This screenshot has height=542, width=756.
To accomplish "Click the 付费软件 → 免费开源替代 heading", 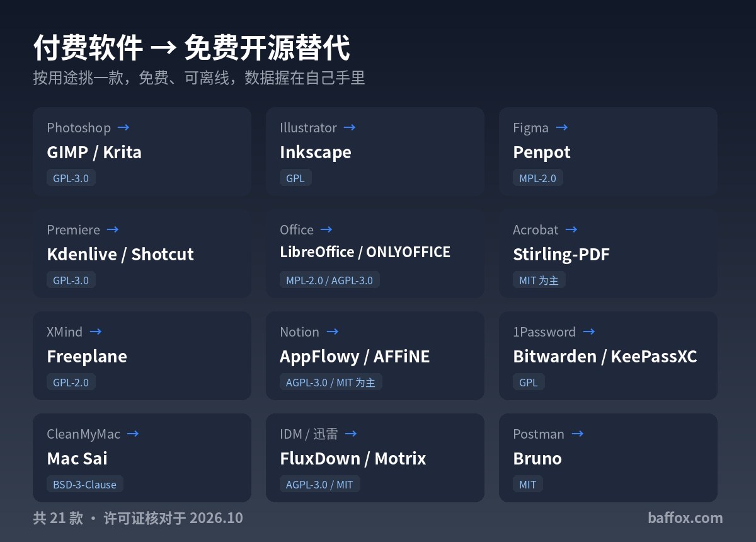I will point(192,48).
